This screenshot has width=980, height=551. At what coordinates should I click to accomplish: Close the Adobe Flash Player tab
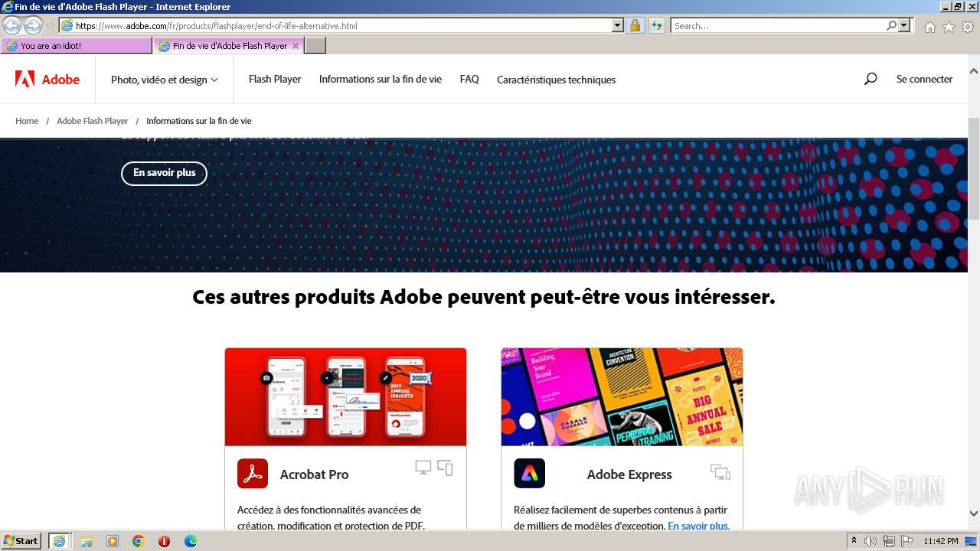[296, 46]
